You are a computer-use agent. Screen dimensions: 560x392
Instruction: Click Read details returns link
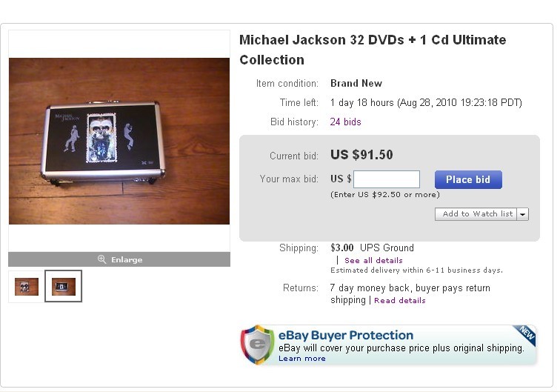click(x=400, y=300)
